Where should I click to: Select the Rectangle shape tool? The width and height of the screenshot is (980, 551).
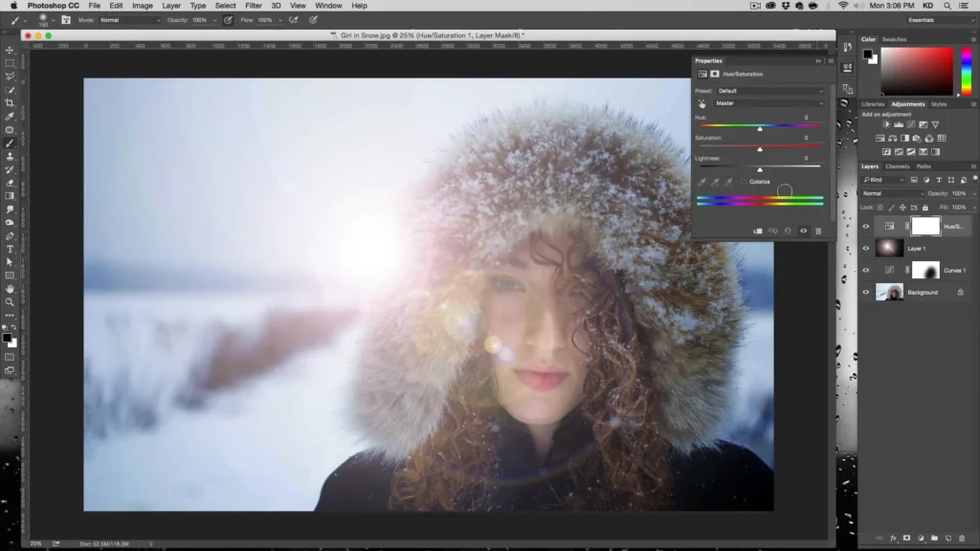pyautogui.click(x=10, y=275)
